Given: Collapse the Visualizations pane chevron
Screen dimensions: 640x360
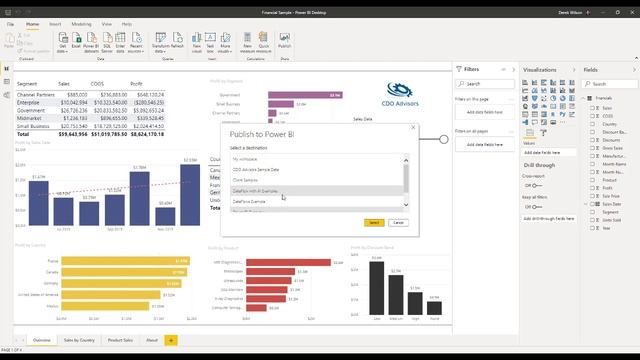Looking at the screenshot, I should tap(574, 70).
